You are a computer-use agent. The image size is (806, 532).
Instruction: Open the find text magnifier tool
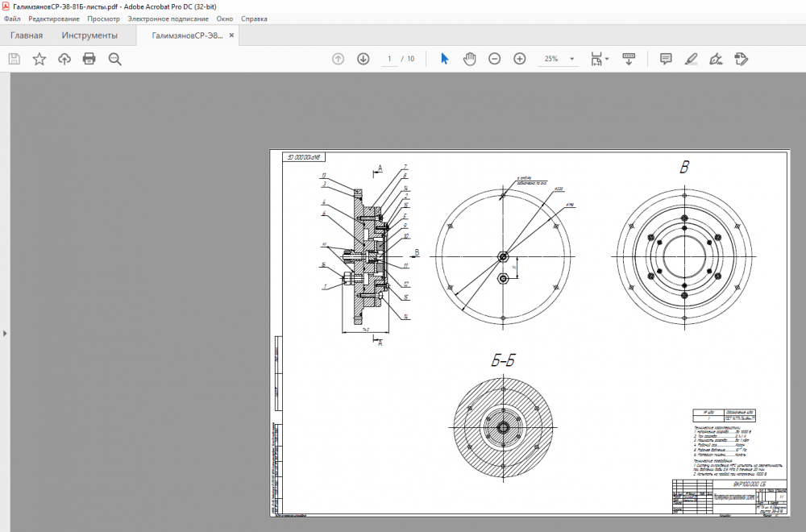(114, 59)
